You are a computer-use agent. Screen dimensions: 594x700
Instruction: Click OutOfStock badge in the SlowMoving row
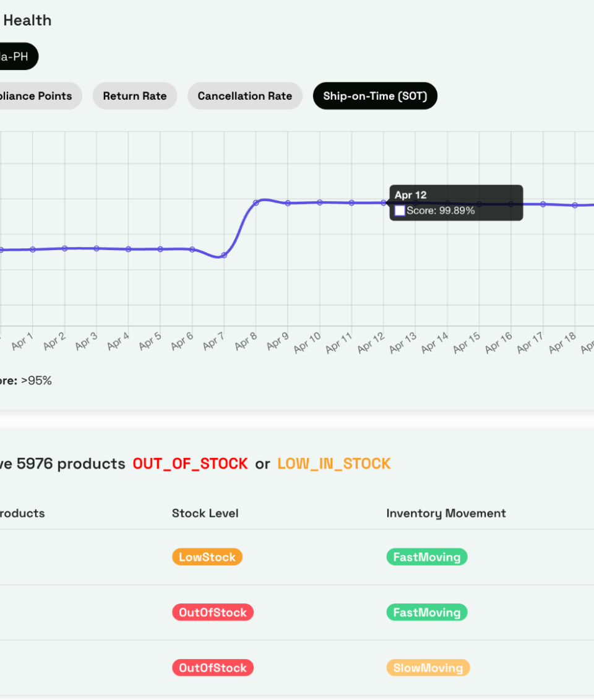click(212, 668)
